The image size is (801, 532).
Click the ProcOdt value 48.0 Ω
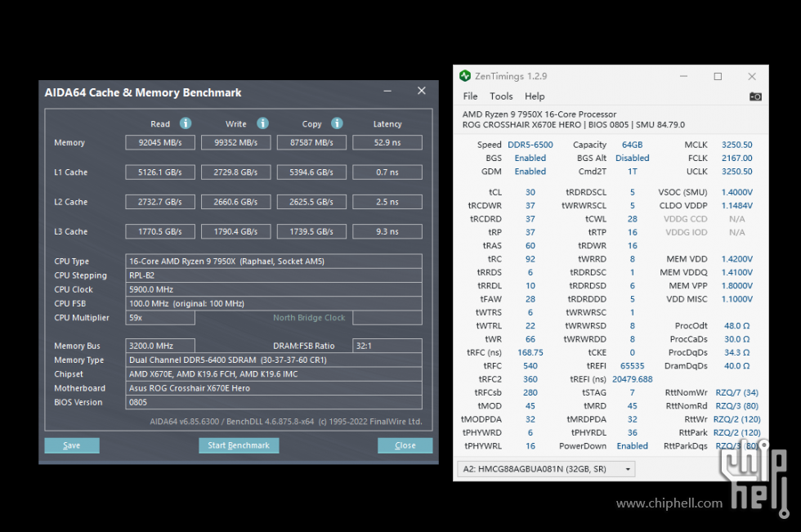[736, 326]
